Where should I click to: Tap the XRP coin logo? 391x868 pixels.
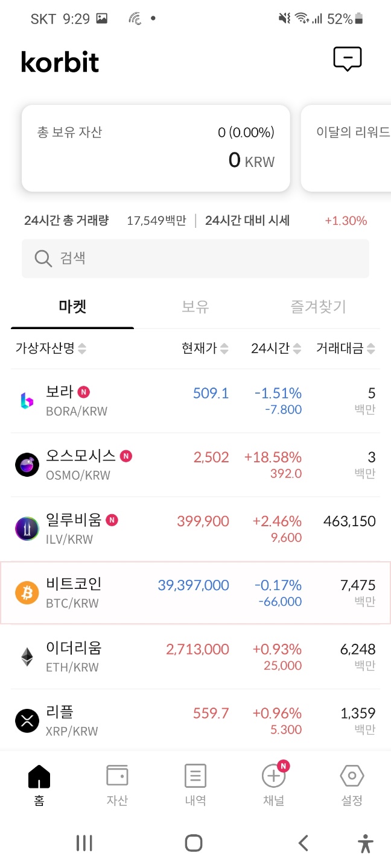[x=27, y=721]
